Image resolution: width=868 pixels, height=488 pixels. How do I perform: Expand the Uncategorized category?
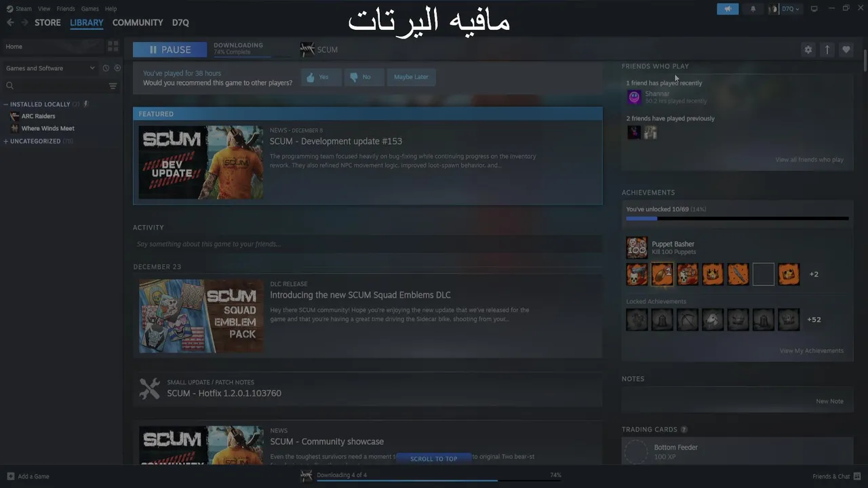tap(6, 141)
